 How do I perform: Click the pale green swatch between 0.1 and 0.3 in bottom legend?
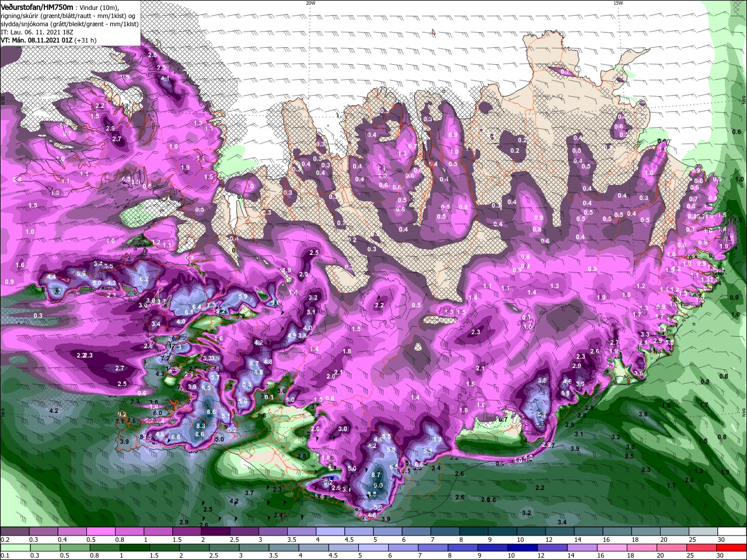15,548
